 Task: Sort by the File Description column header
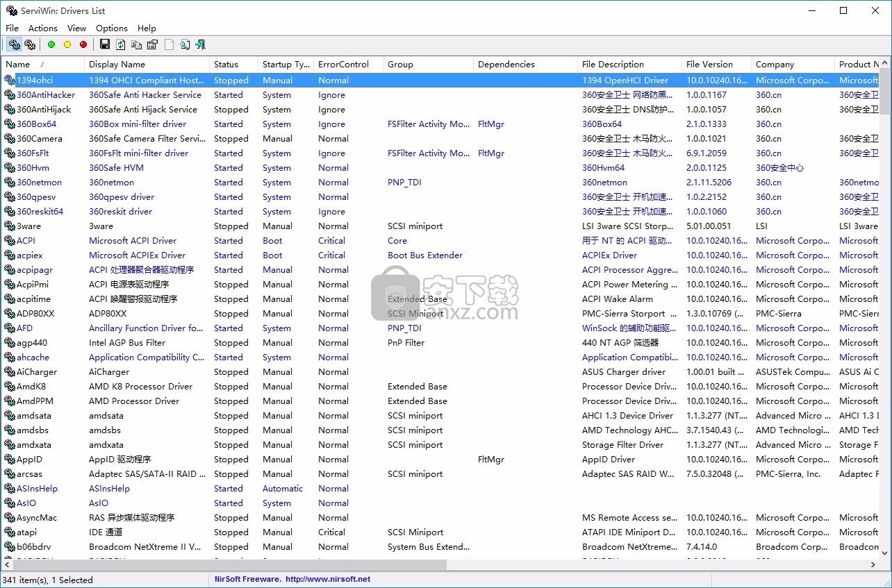pyautogui.click(x=630, y=65)
